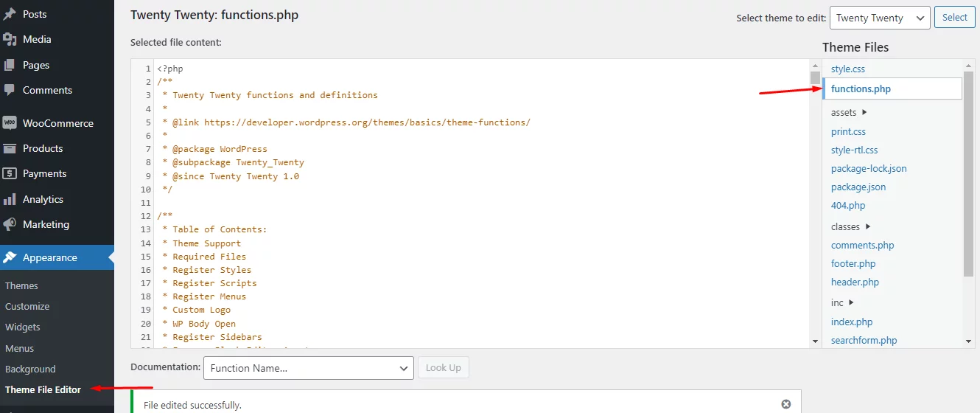
Task: Click the WooCommerce logo icon
Action: click(10, 123)
